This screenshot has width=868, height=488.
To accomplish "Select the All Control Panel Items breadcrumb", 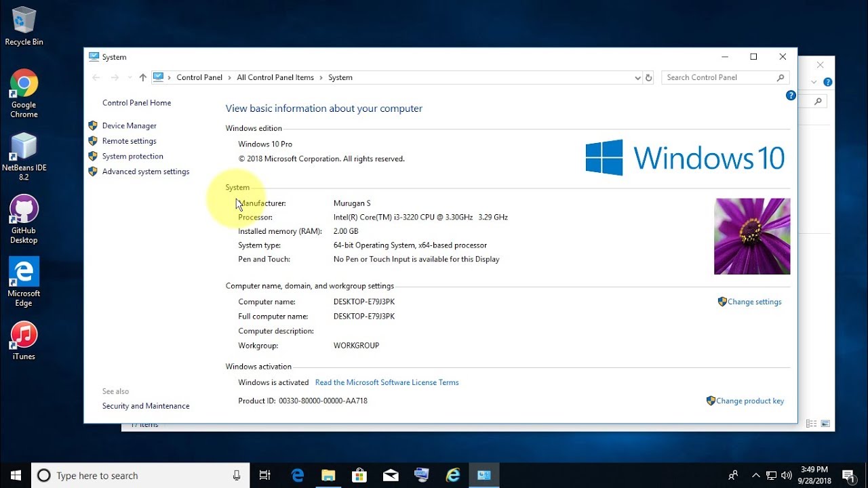I will (x=275, y=77).
